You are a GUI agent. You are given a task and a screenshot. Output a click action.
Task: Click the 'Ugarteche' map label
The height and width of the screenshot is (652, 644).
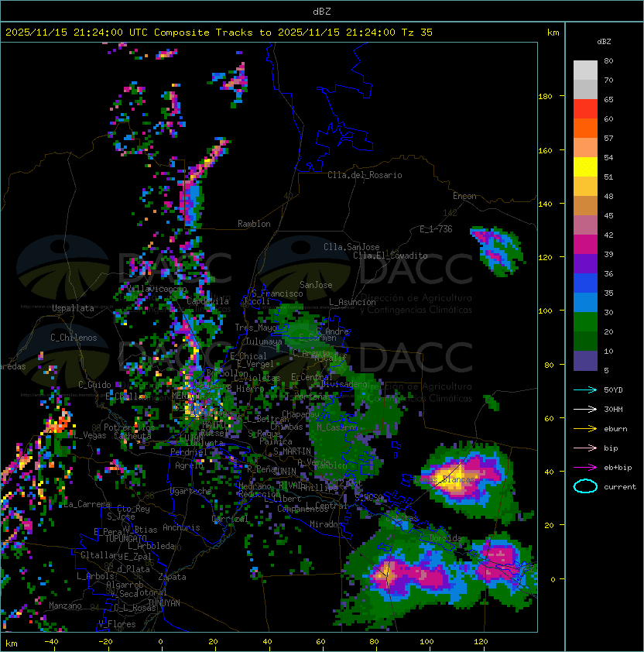point(191,491)
